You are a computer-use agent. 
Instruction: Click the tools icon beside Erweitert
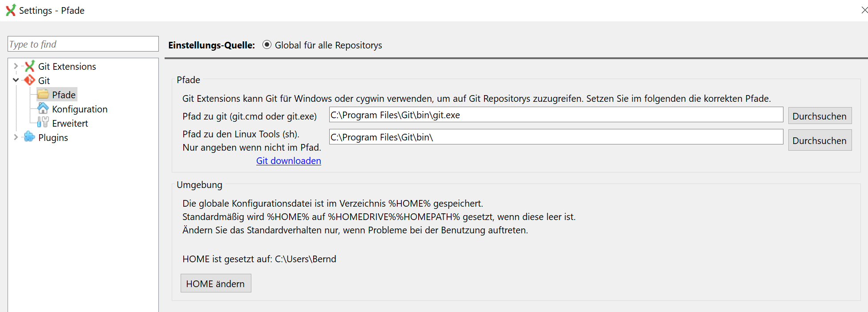(x=42, y=123)
